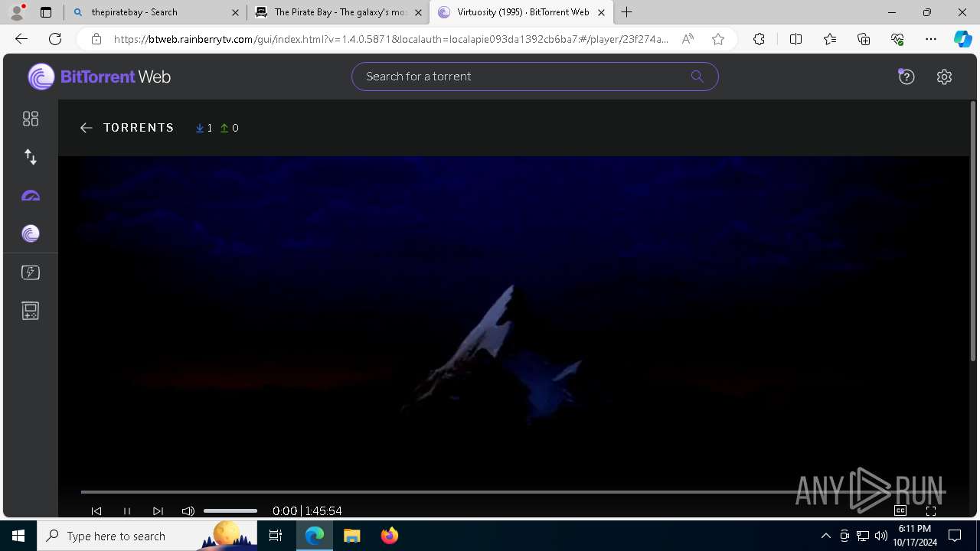Open system volume tray icon
The width and height of the screenshot is (980, 551).
click(x=881, y=536)
